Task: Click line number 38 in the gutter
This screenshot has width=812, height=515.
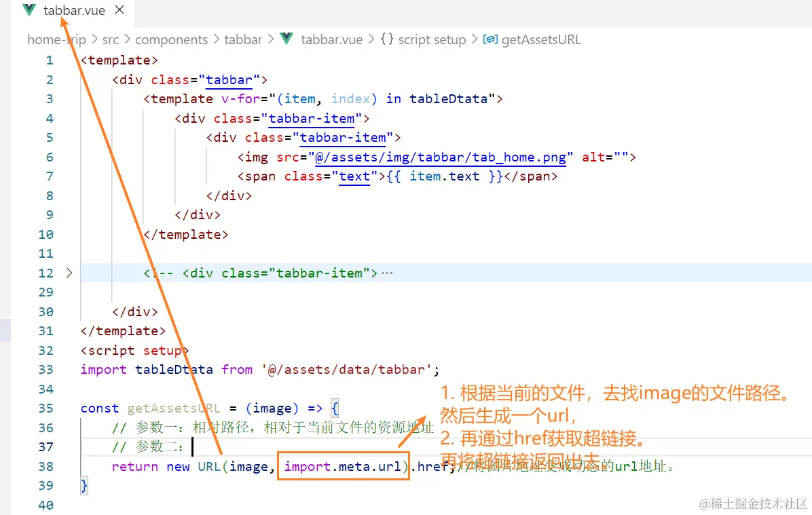Action: pos(45,466)
